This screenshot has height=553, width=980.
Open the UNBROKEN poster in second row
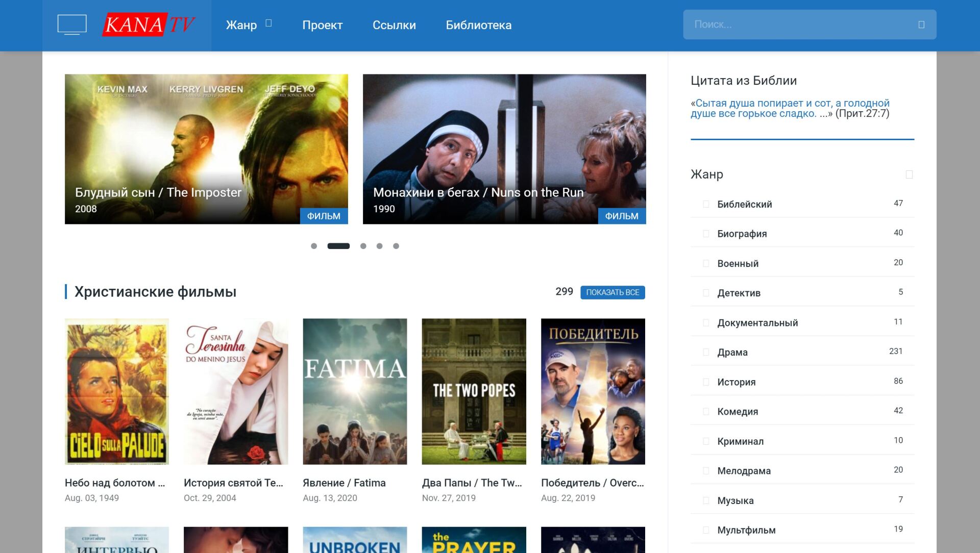(x=355, y=540)
